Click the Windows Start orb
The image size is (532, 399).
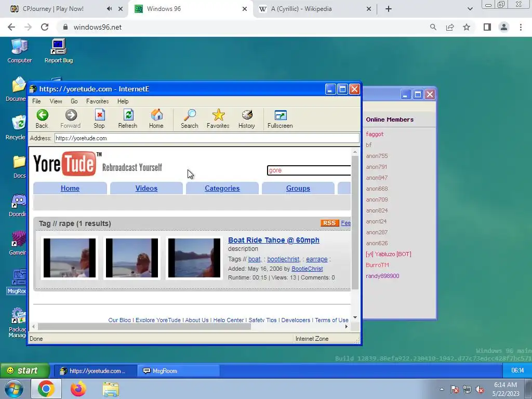(14, 389)
